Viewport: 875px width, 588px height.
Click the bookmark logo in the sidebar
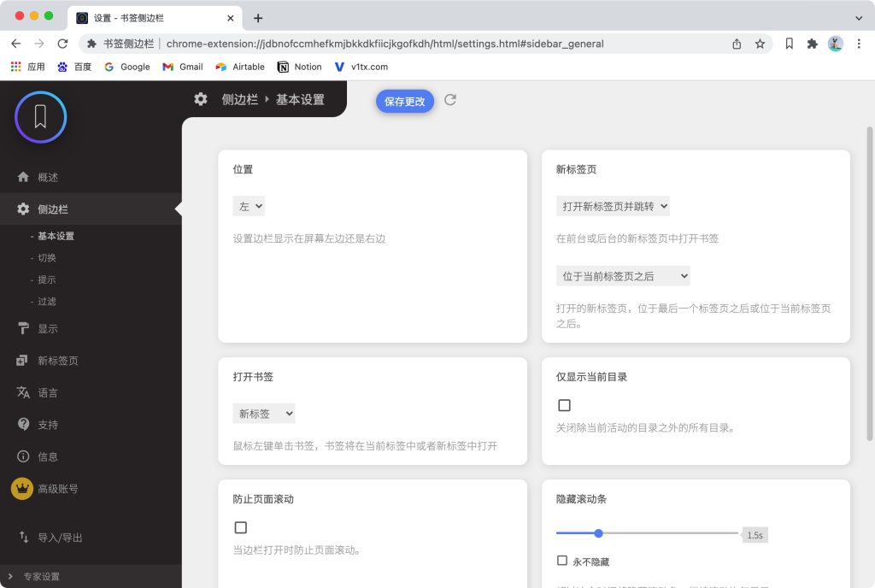pyautogui.click(x=41, y=117)
